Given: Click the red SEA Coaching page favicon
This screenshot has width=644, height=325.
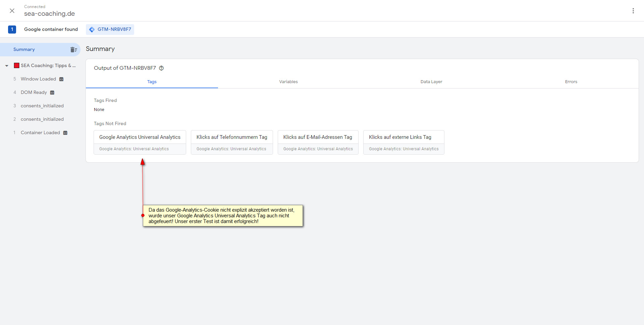Looking at the screenshot, I should (16, 65).
